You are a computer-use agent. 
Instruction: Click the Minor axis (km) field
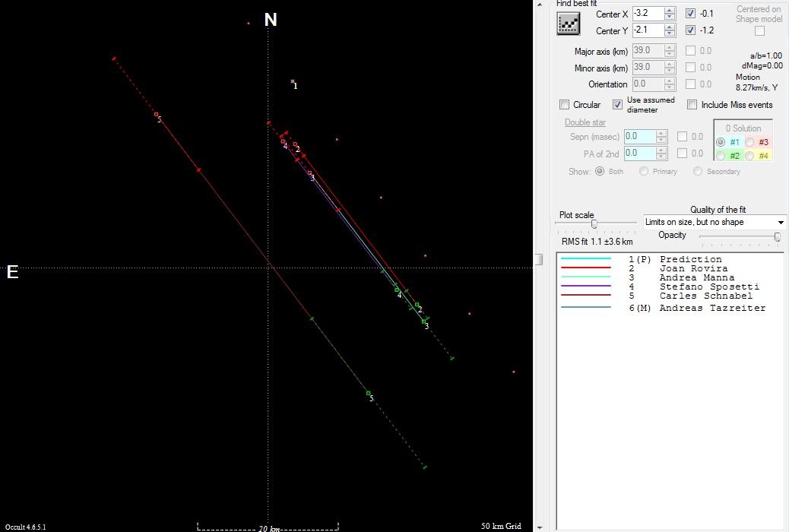648,68
